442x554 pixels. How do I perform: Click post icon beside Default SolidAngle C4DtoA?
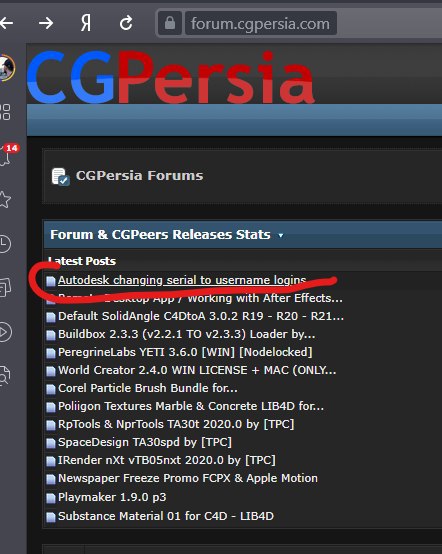[x=51, y=317]
